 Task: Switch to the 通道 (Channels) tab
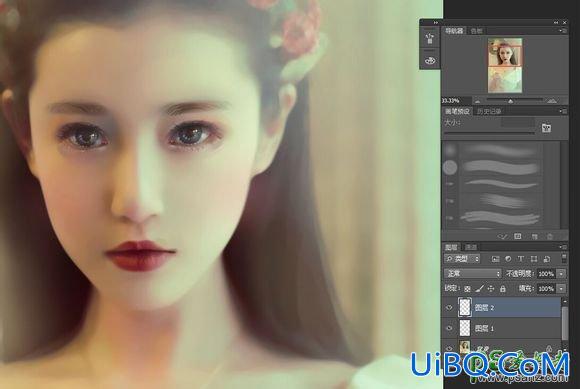pos(471,247)
